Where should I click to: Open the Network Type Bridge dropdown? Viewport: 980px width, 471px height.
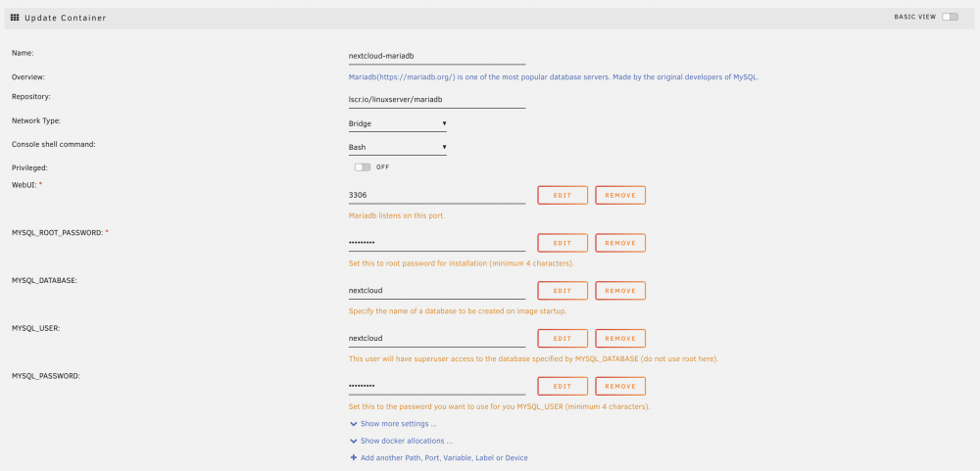tap(398, 123)
